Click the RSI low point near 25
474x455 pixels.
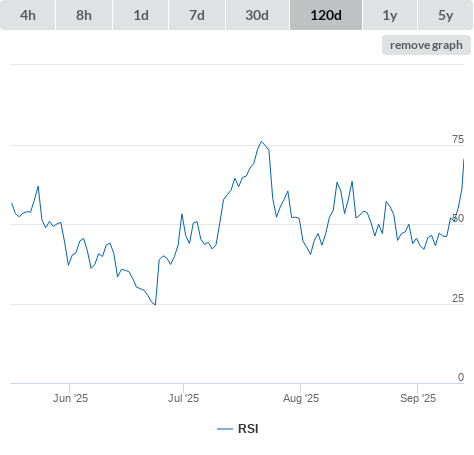click(x=155, y=305)
